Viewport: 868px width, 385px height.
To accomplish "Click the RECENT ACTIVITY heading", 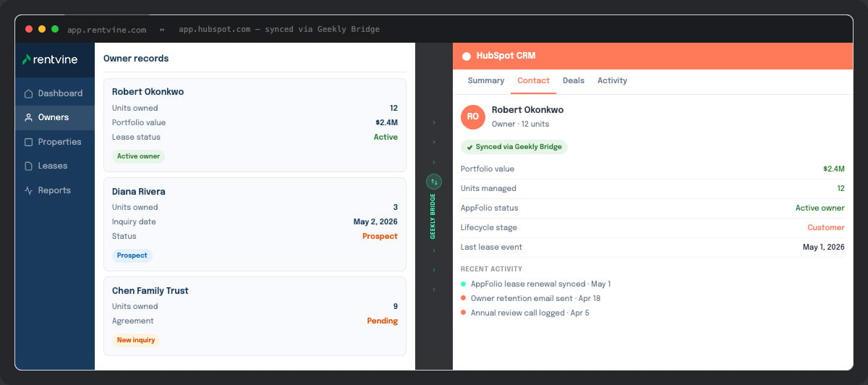I will [491, 269].
